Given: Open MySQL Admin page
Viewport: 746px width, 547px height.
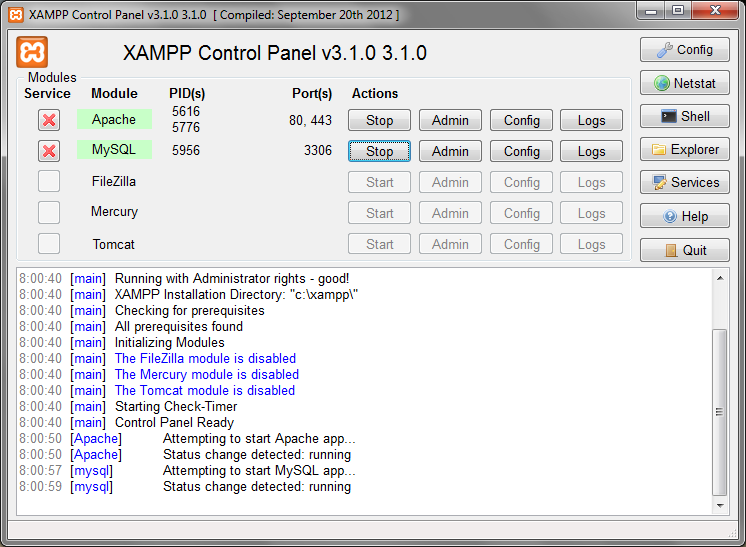Looking at the screenshot, I should 450,151.
